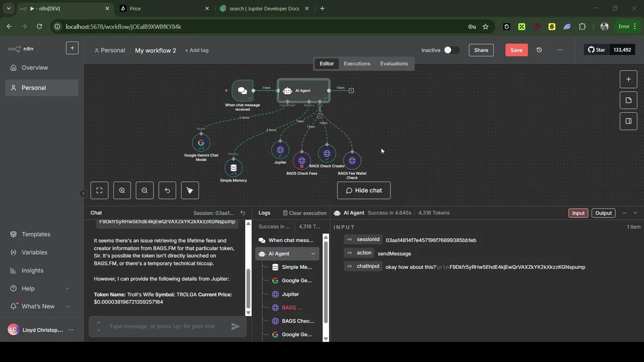The height and width of the screenshot is (362, 644).
Task: Add a sticky note from canvas
Action: click(x=628, y=100)
